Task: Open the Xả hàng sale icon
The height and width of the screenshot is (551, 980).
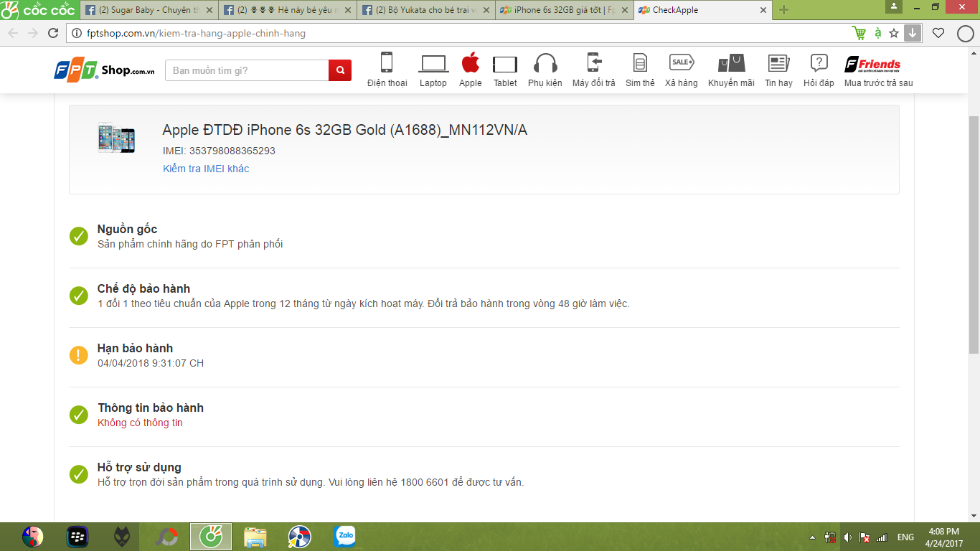Action: 682,70
